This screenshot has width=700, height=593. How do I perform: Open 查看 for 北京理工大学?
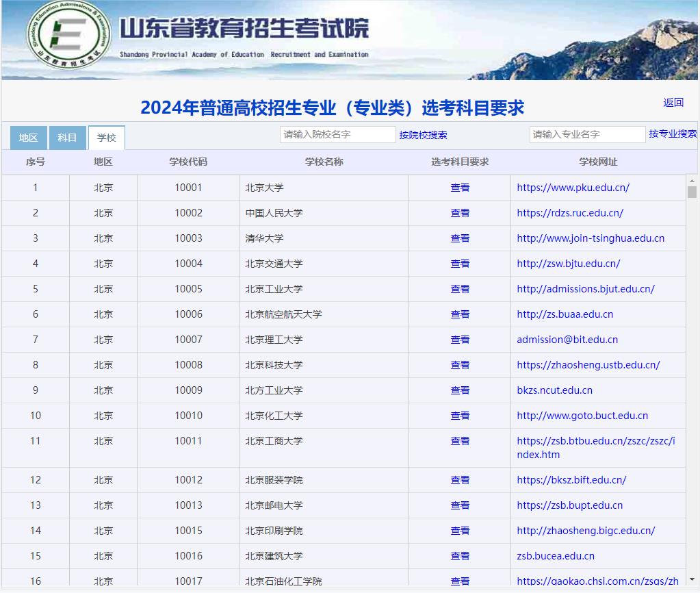coord(460,340)
